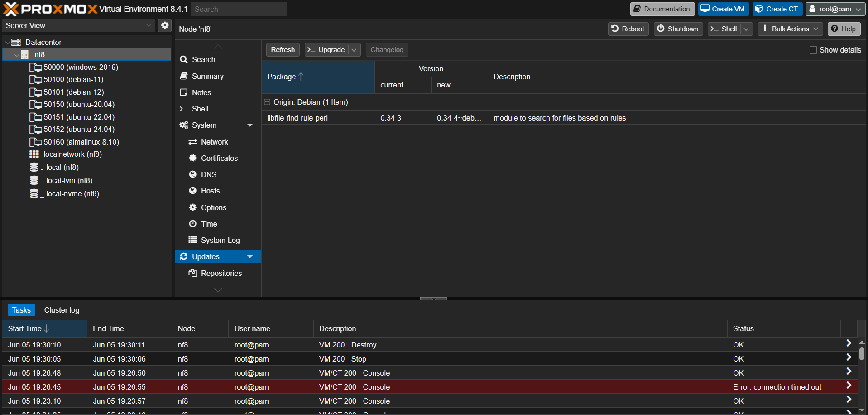This screenshot has width=868, height=415.
Task: Collapse the Updates submenu arrow
Action: tap(250, 256)
